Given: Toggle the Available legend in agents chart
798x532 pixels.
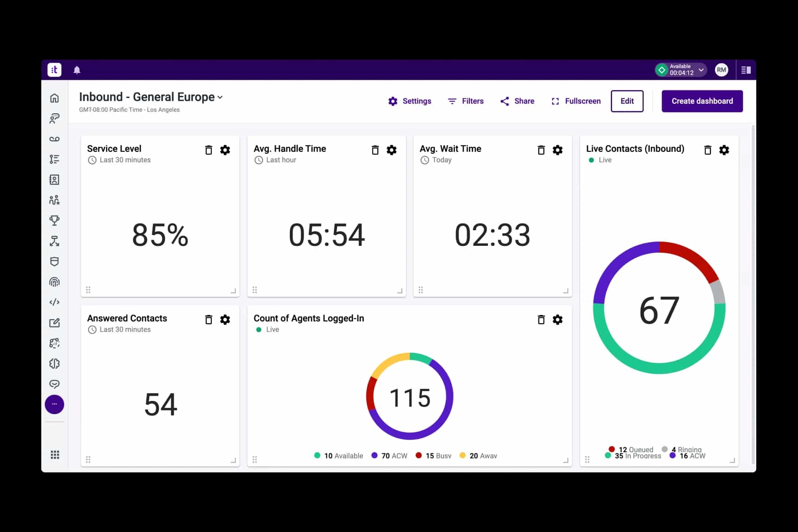Looking at the screenshot, I should pyautogui.click(x=338, y=455).
